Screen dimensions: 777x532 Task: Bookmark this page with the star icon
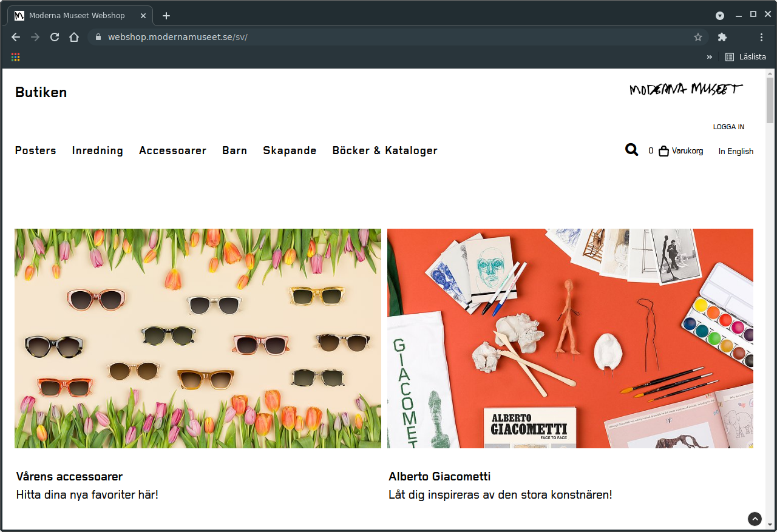click(698, 37)
